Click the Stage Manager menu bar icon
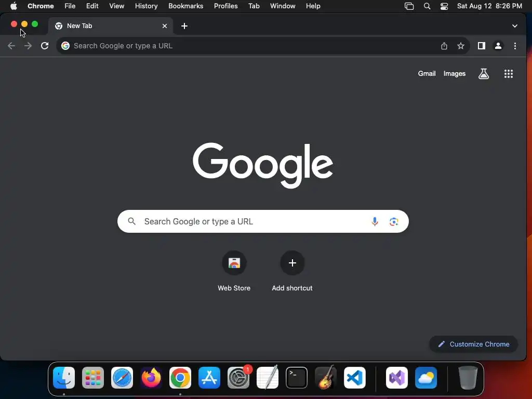Viewport: 532px width, 399px height. tap(409, 6)
